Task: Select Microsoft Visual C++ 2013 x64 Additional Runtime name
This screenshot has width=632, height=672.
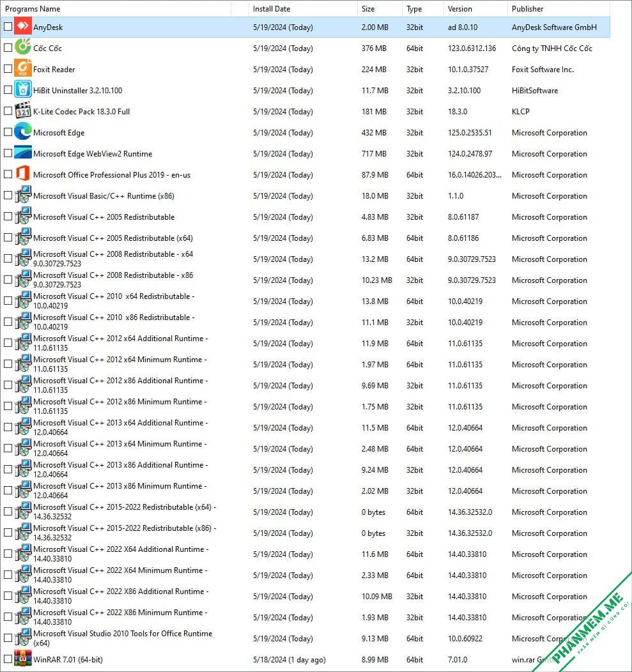Action: (x=121, y=427)
